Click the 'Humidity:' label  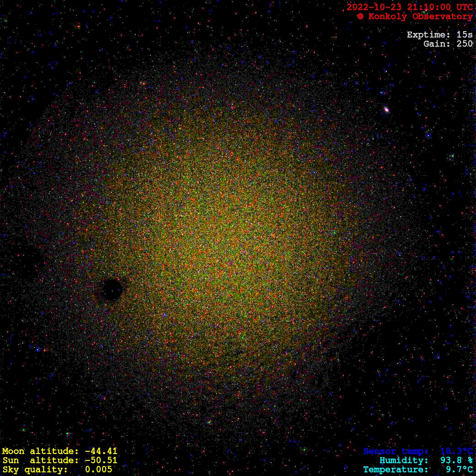404,460
